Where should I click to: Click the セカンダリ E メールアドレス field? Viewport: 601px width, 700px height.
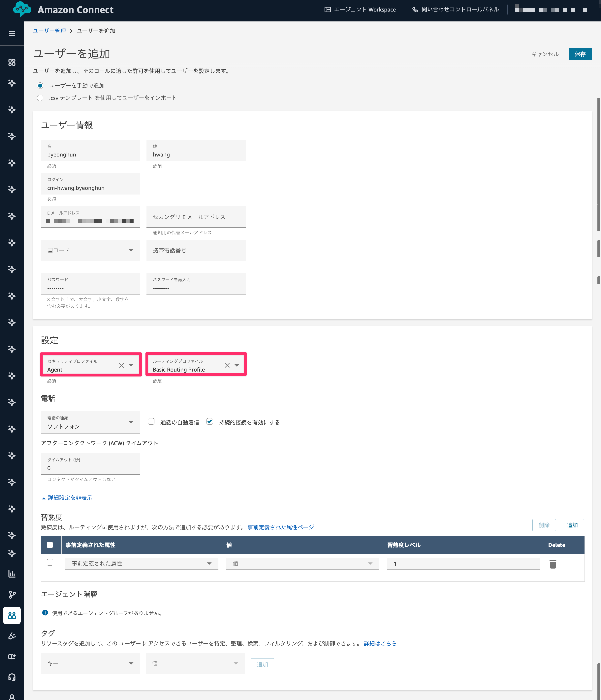click(x=196, y=217)
